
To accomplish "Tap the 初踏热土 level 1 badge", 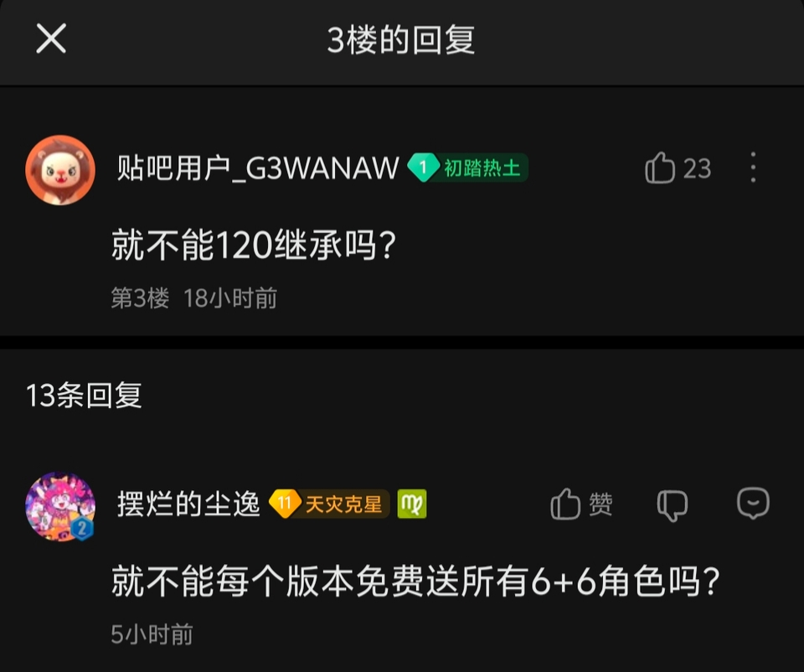I will coord(467,168).
